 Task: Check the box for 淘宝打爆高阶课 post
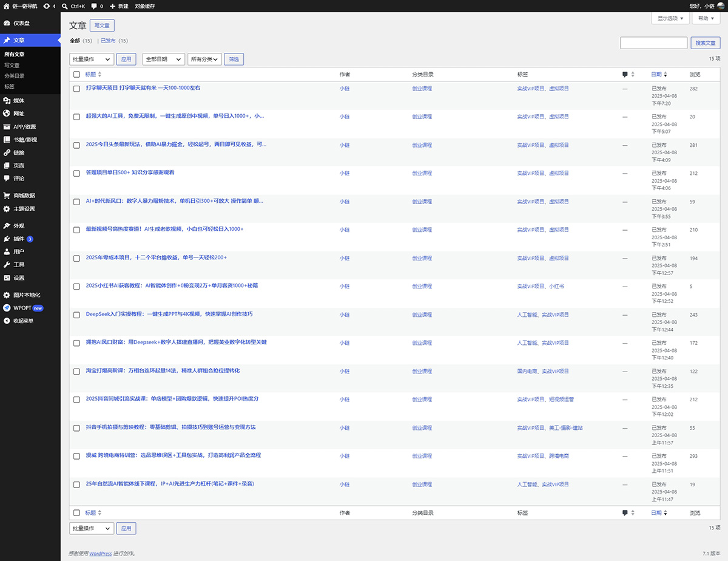76,371
